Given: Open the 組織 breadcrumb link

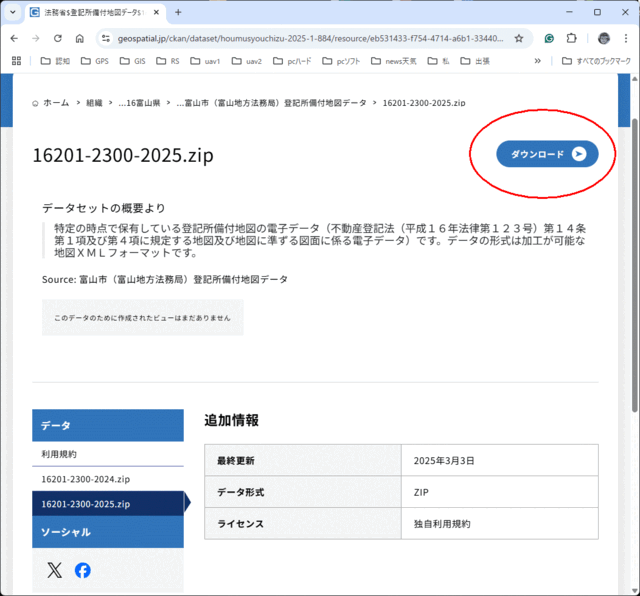Looking at the screenshot, I should point(94,103).
